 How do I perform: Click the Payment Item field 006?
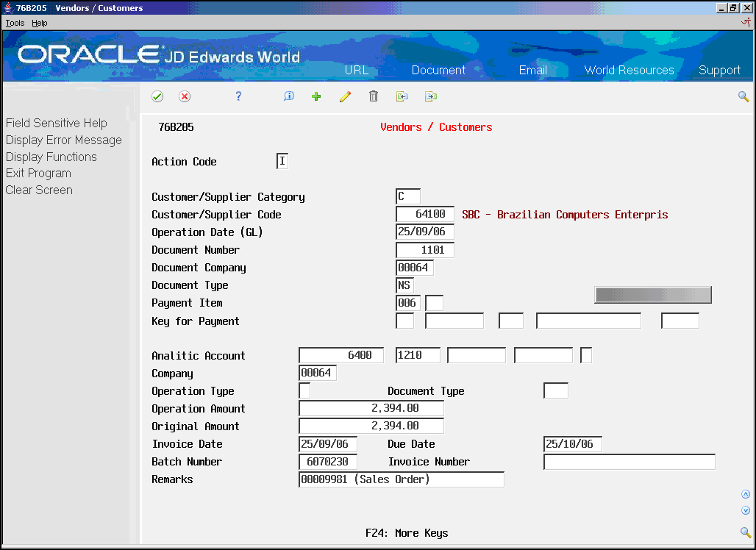(408, 303)
